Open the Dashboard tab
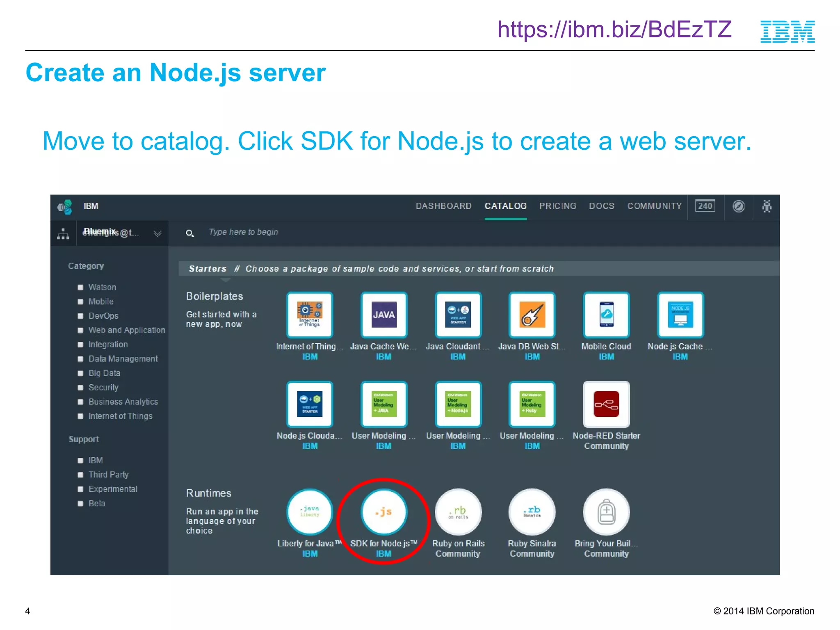840x630 pixels. (444, 206)
